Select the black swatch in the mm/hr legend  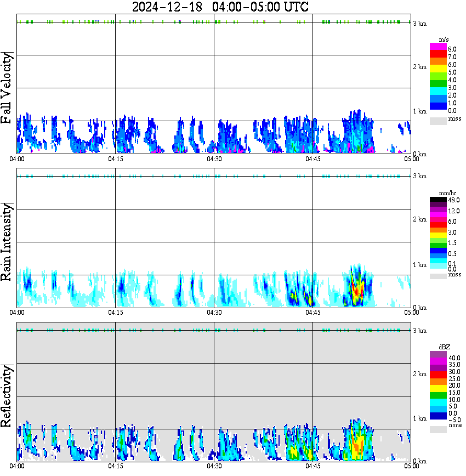[x=438, y=199]
